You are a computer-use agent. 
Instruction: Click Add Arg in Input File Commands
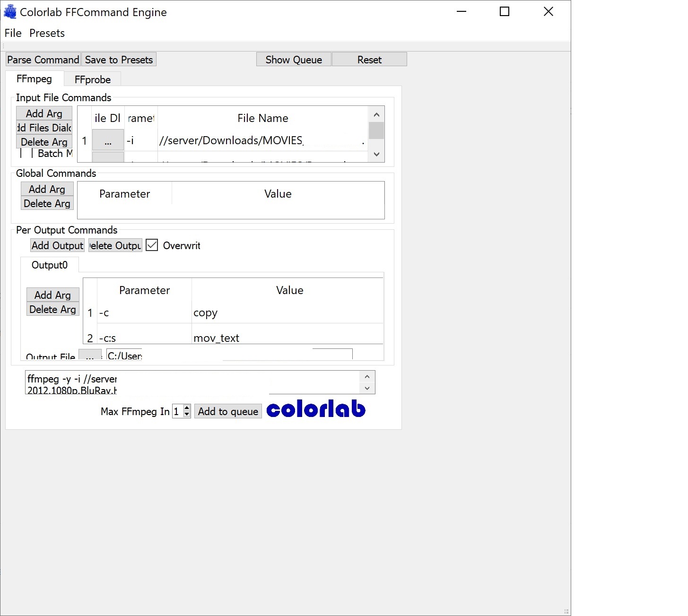point(44,113)
